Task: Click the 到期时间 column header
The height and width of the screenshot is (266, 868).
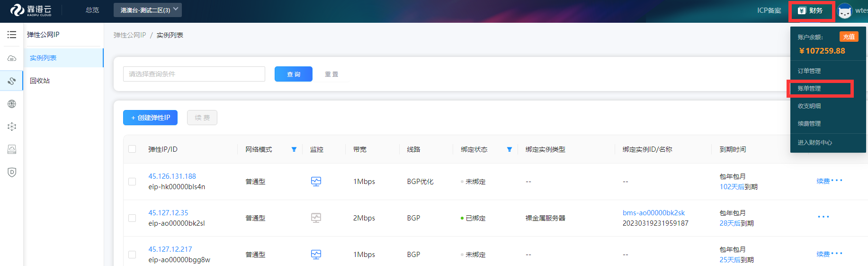Action: (x=733, y=149)
